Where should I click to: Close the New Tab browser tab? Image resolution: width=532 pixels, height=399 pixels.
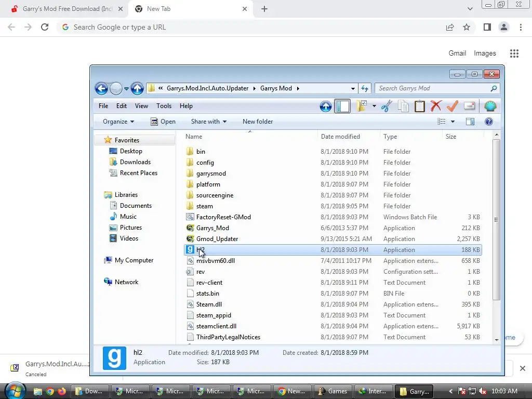pyautogui.click(x=245, y=9)
